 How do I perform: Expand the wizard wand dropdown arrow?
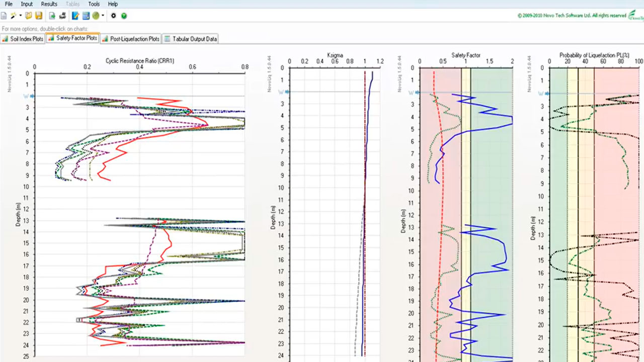20,16
